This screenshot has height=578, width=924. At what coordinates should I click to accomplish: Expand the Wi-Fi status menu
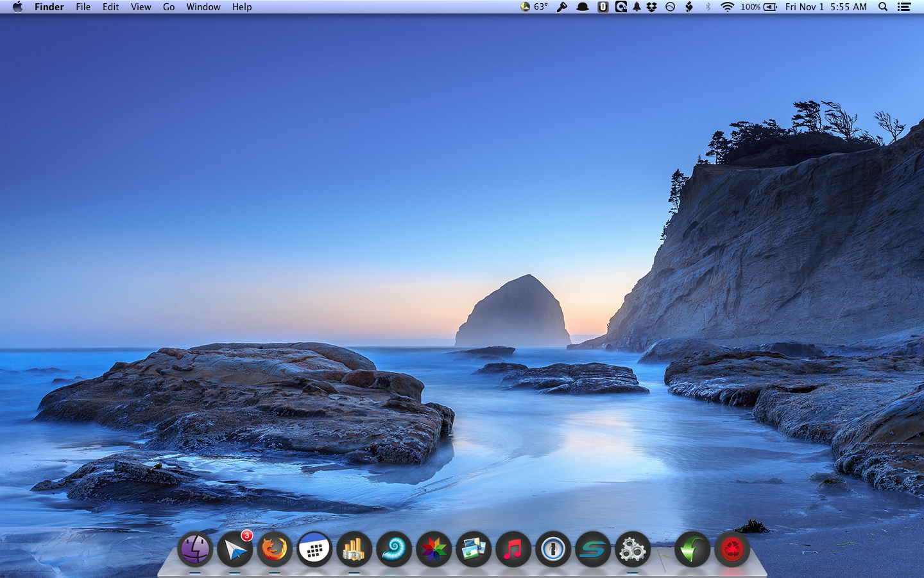[727, 7]
